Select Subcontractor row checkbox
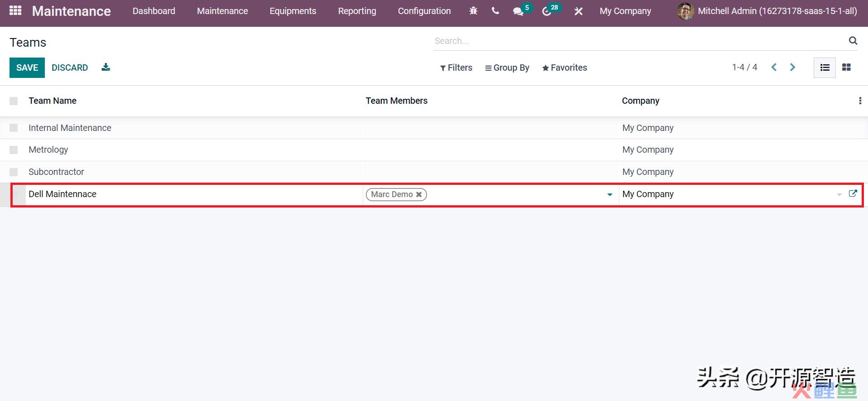The height and width of the screenshot is (401, 868). coord(14,172)
